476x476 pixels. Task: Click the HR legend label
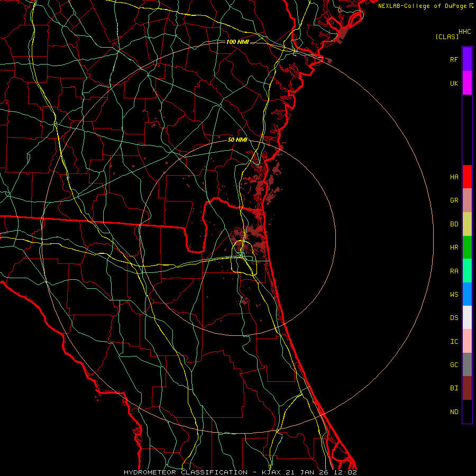(x=454, y=248)
